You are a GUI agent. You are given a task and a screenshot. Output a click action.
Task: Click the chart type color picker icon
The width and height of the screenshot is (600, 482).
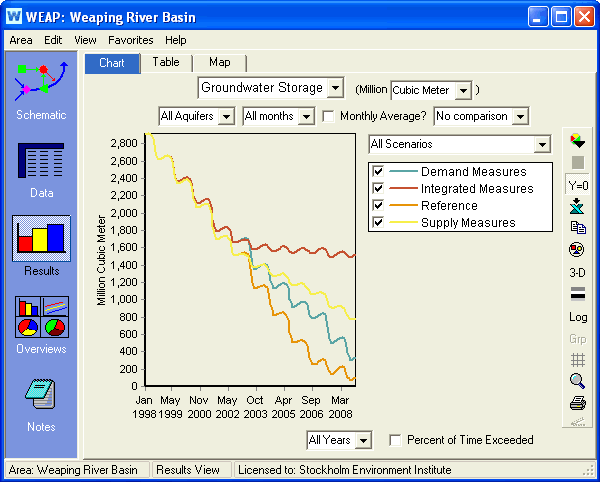pos(577,140)
